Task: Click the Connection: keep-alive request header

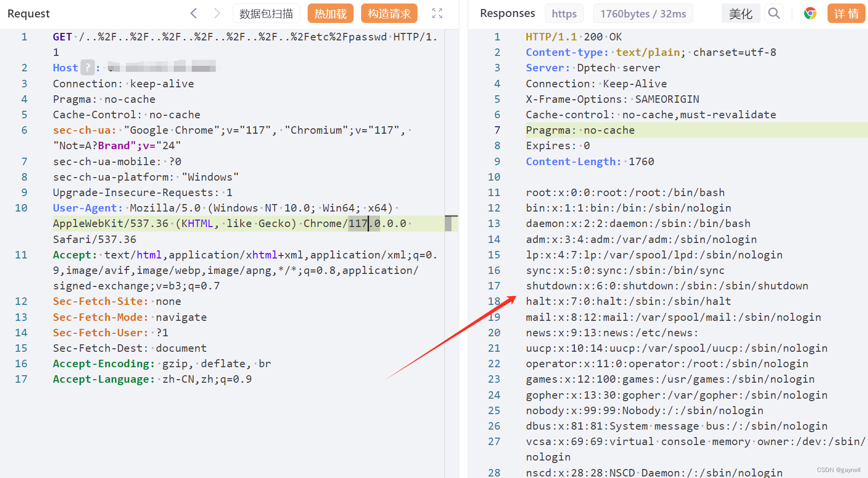Action: (x=123, y=83)
